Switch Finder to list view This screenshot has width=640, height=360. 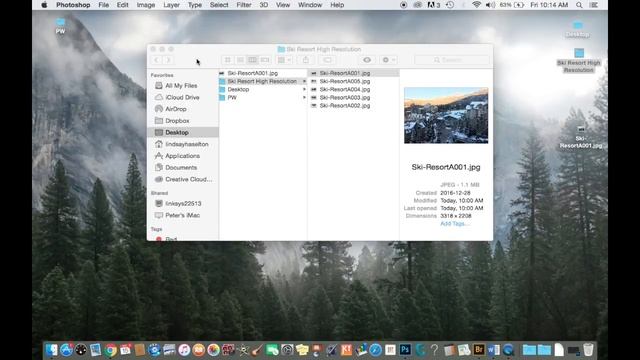(240, 60)
